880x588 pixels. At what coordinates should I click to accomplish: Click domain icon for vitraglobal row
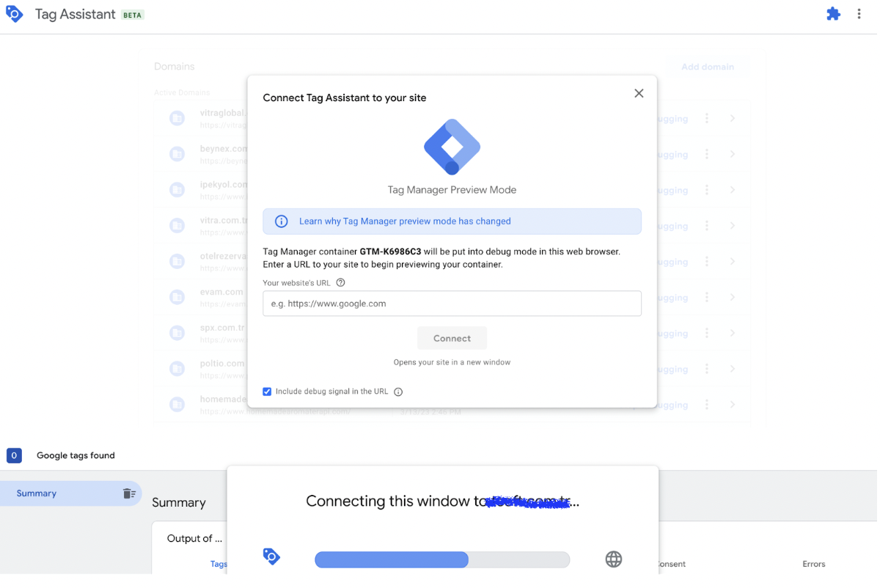click(177, 118)
